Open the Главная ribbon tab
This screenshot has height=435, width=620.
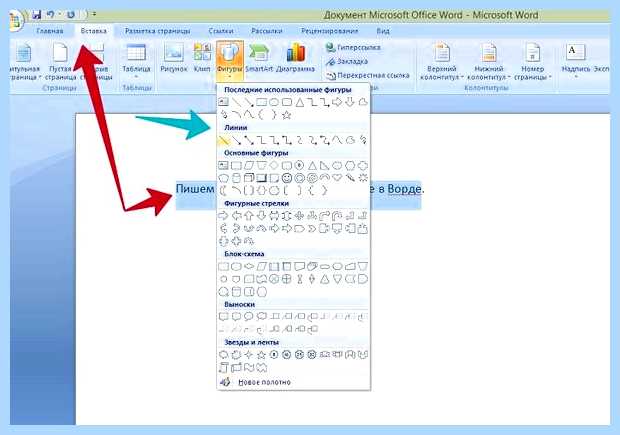pos(50,31)
